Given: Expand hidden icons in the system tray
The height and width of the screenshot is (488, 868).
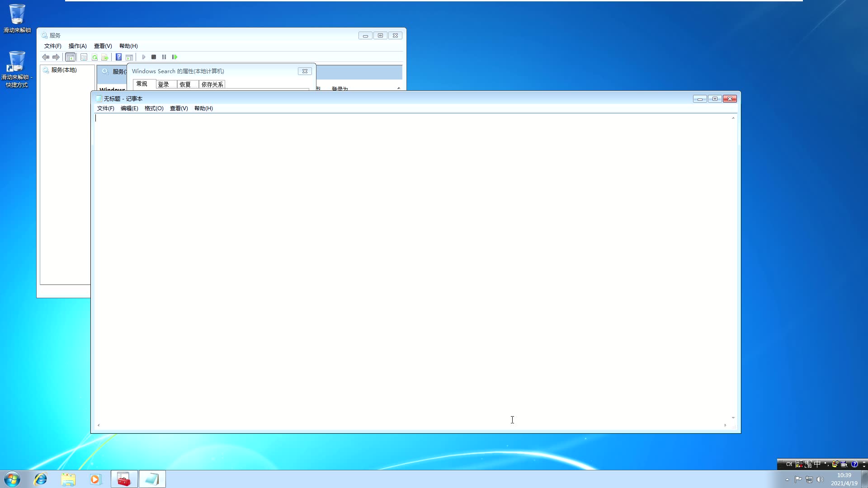Looking at the screenshot, I should click(x=787, y=480).
